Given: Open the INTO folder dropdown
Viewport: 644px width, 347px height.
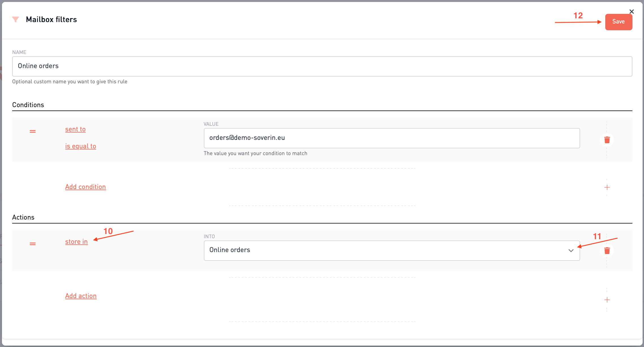Looking at the screenshot, I should pos(392,250).
